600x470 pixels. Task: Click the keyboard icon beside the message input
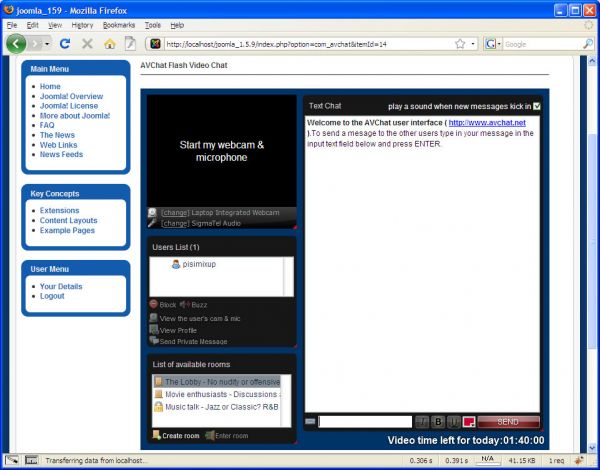(310, 421)
